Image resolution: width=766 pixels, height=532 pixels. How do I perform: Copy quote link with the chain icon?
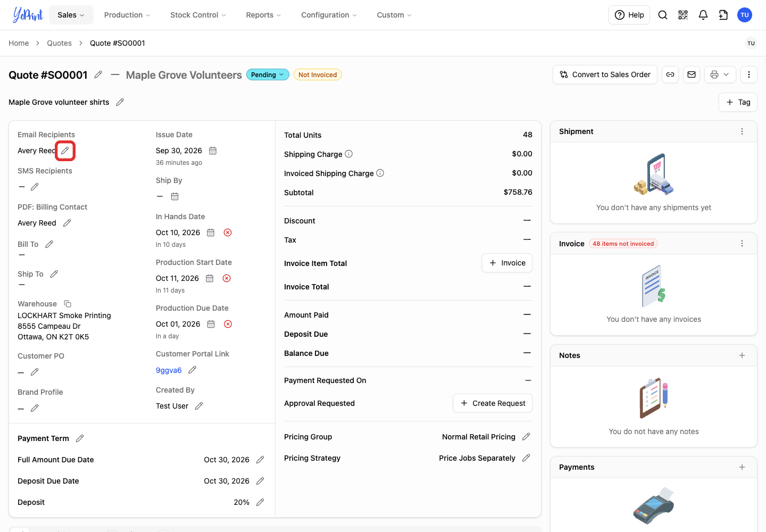(x=670, y=74)
